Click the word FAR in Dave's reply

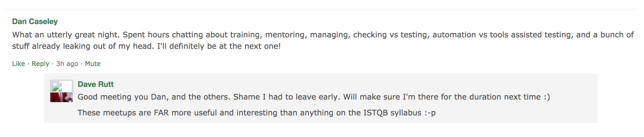[x=161, y=113]
